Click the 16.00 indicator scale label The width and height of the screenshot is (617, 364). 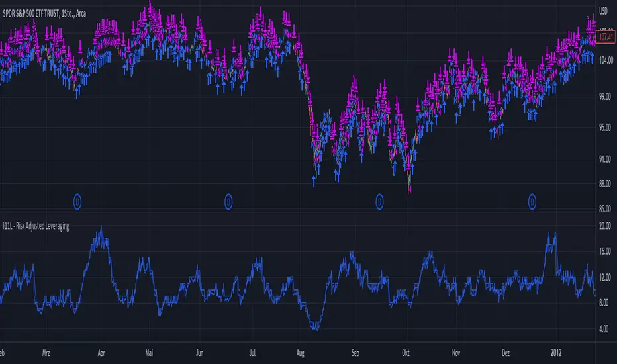pyautogui.click(x=605, y=251)
